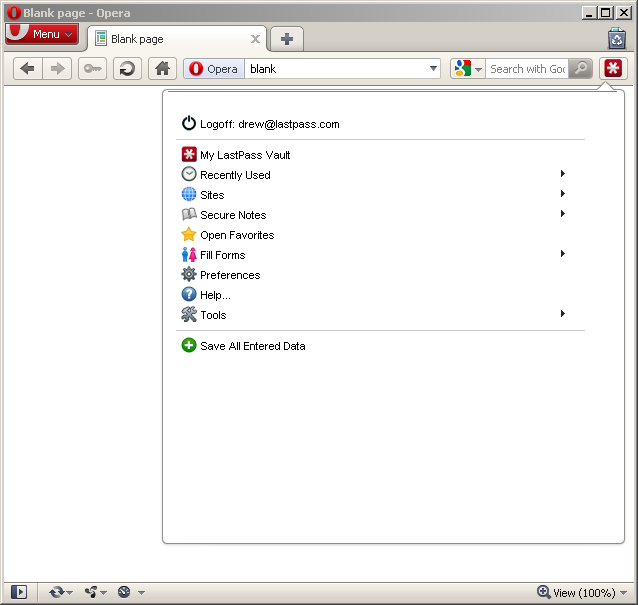
Task: Click the red LastPass Vault icon
Action: 189,155
